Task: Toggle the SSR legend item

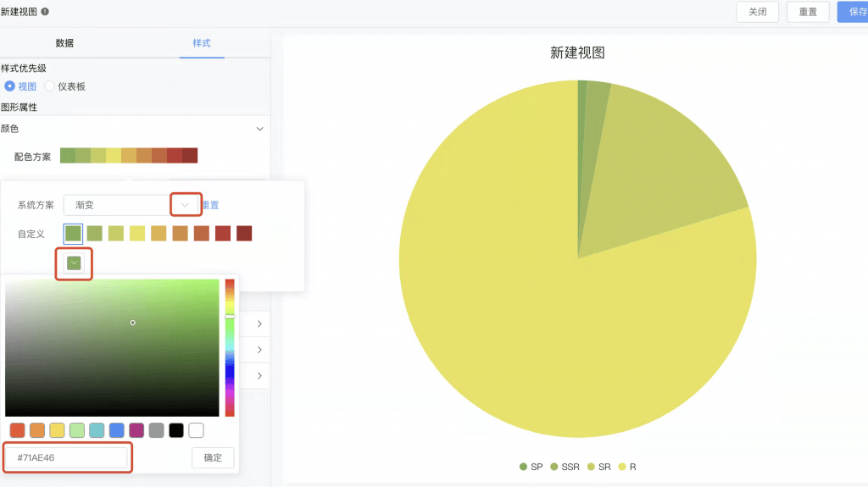Action: (x=565, y=467)
